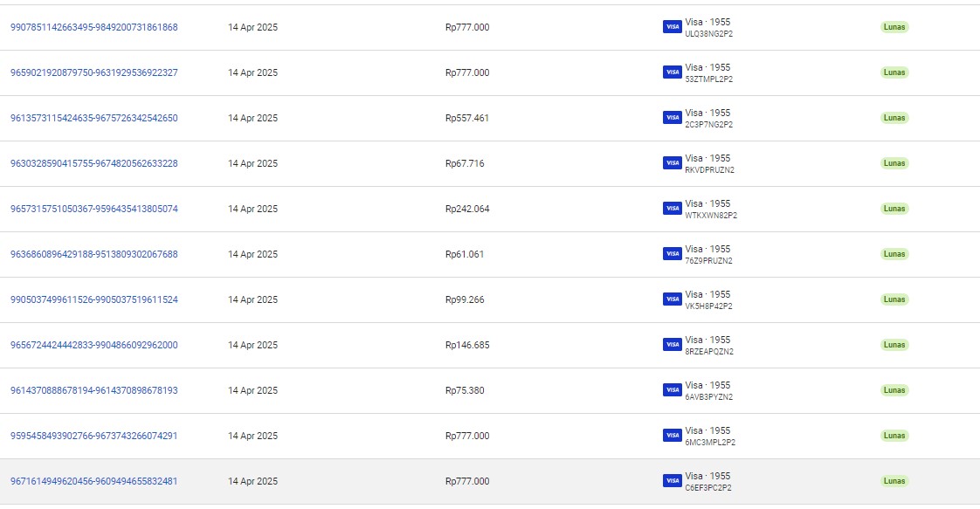The width and height of the screenshot is (980, 509).
Task: Open transaction link starting with 9907851142663495
Action: point(93,27)
